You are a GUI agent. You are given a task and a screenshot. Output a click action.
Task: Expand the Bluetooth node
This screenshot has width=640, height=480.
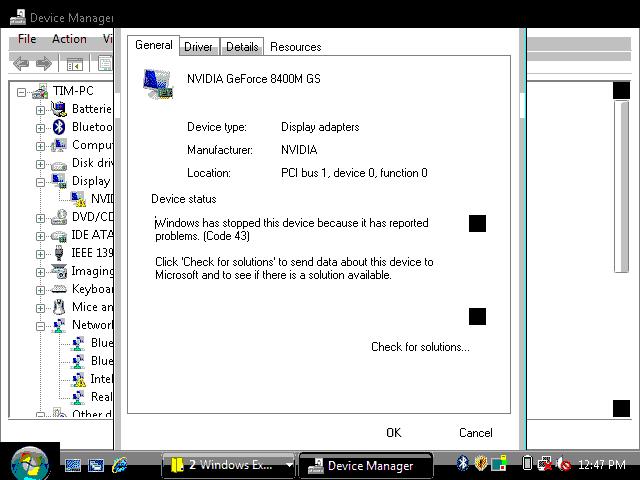40,128
